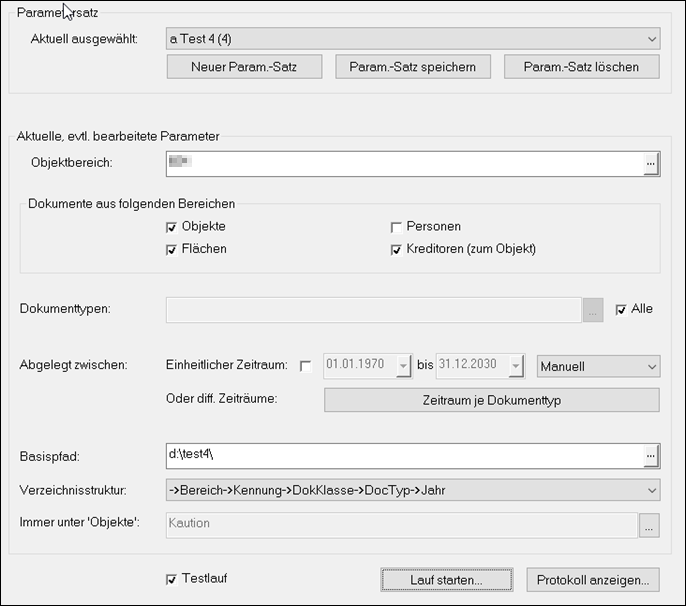Viewport: 686px width, 606px height.
Task: Toggle Kreditoren (zum Objekt) checkbox
Action: coord(397,249)
